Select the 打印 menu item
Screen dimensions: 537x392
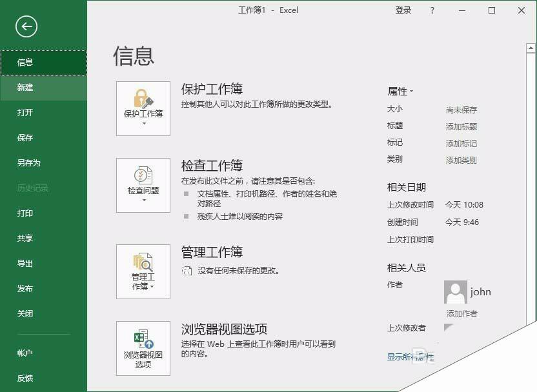[x=43, y=213]
